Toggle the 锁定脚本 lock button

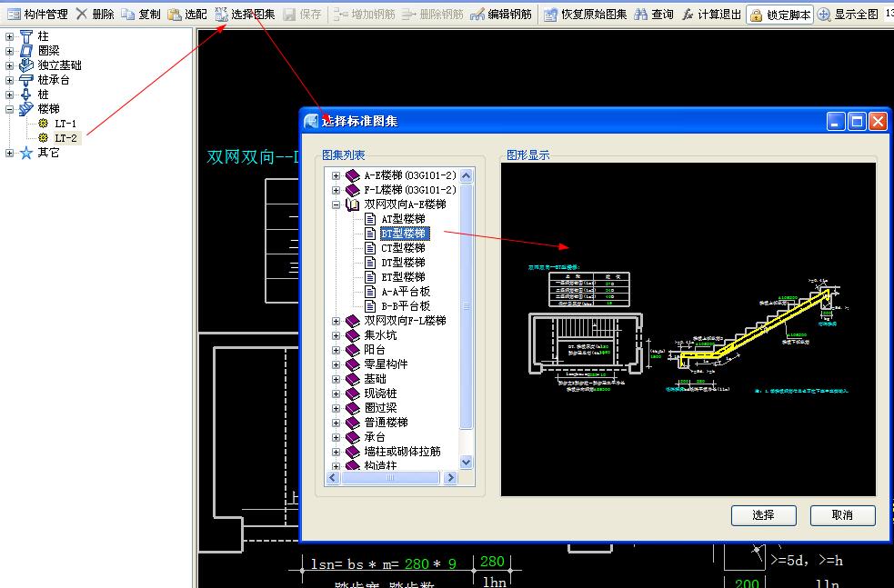click(x=780, y=15)
